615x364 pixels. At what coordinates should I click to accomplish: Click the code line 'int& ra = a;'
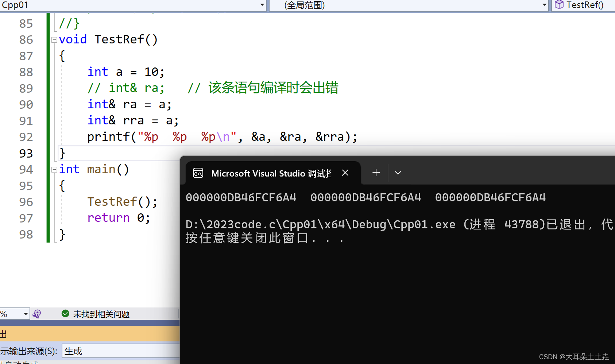[129, 104]
